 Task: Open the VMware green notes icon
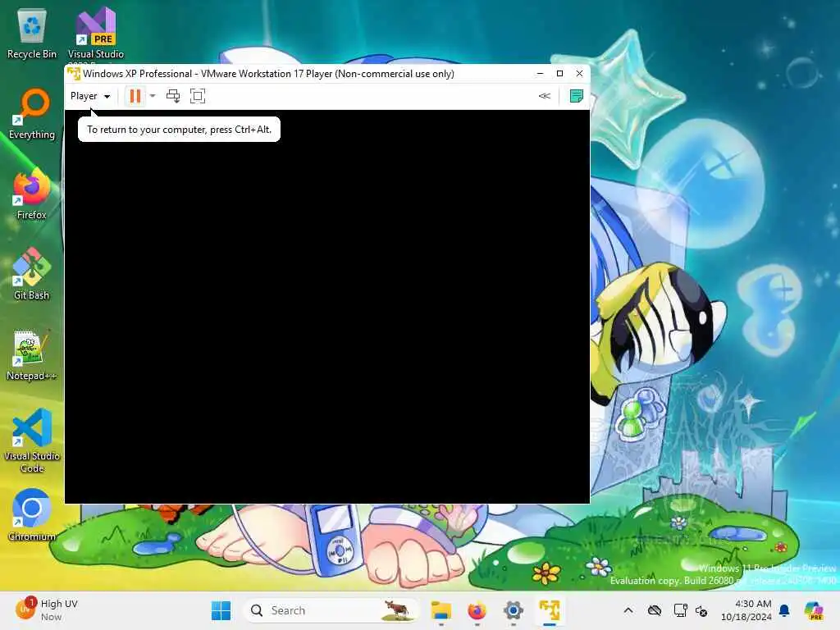pyautogui.click(x=577, y=96)
